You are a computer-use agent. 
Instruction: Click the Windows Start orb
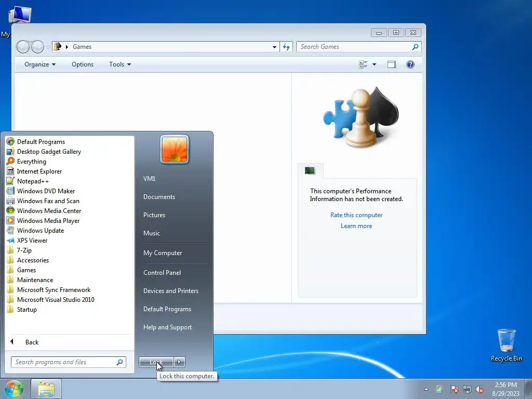point(14,389)
